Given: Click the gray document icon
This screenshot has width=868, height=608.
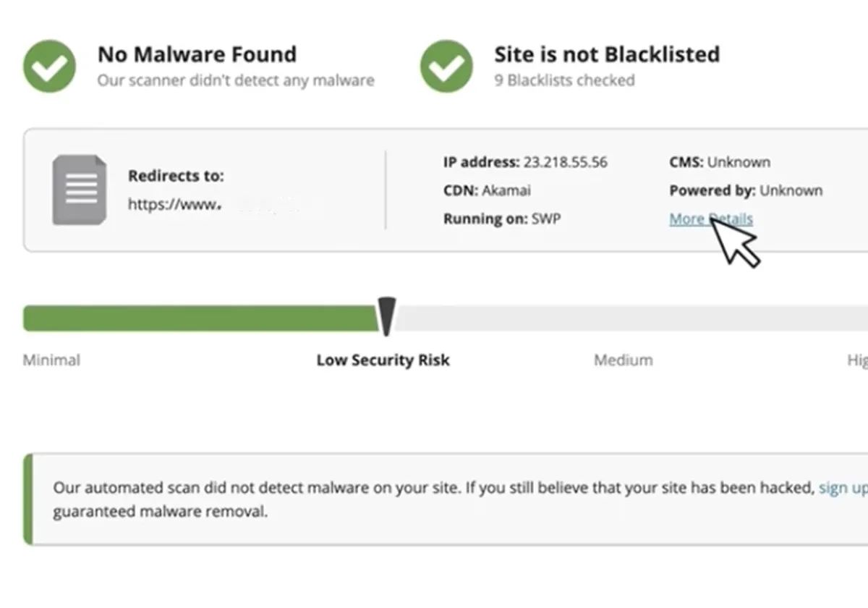Looking at the screenshot, I should (80, 190).
